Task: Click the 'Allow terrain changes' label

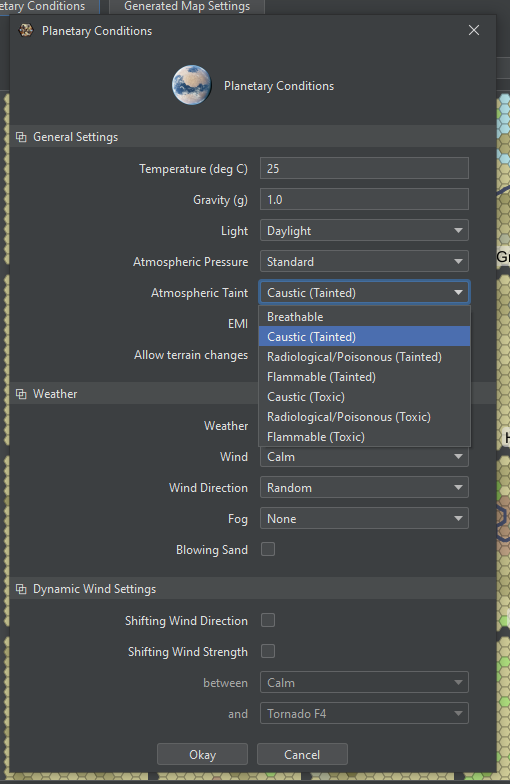Action: click(191, 355)
